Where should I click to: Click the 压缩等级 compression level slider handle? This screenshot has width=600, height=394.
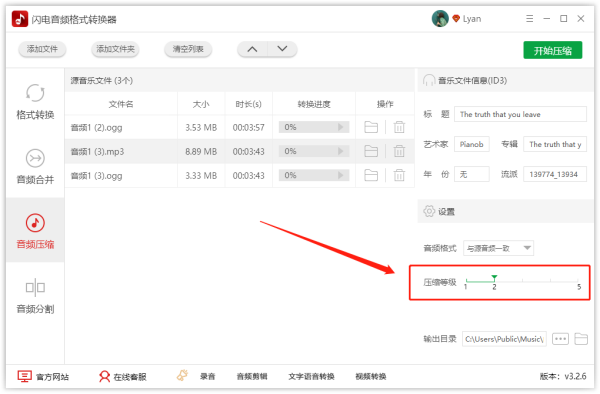(494, 278)
